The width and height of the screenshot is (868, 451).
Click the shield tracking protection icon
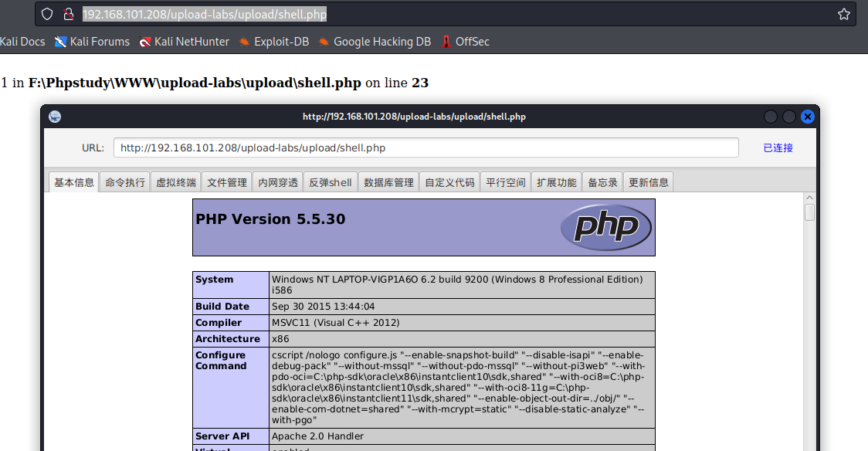(x=47, y=14)
